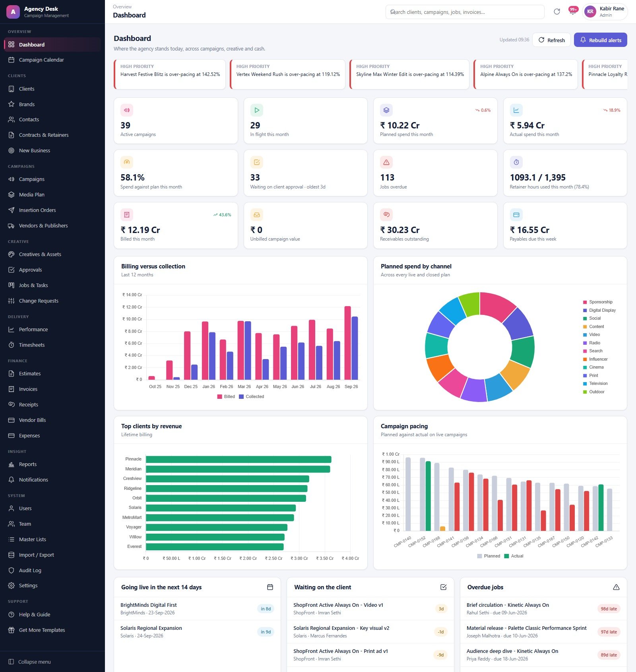Click the Refresh button
This screenshot has width=636, height=672.
[x=551, y=40]
